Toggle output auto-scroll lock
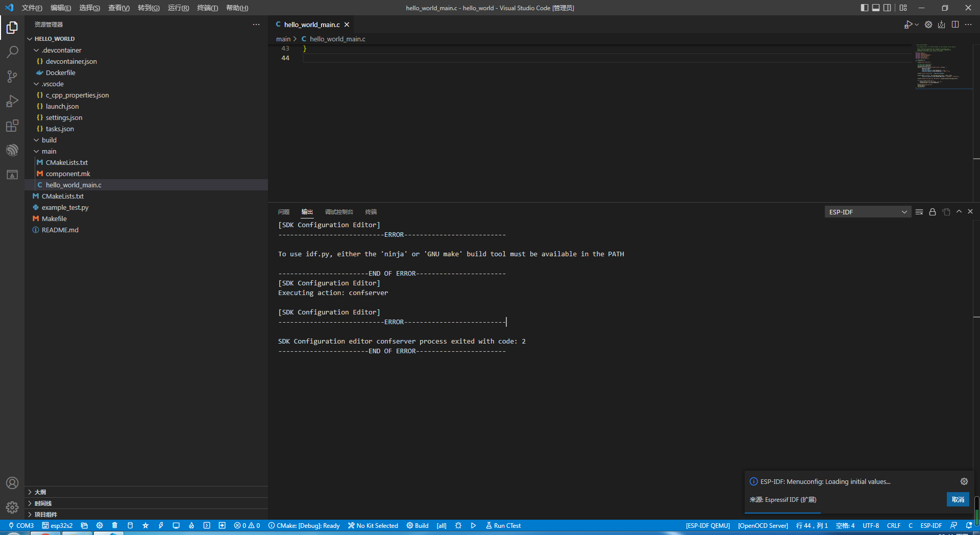This screenshot has height=535, width=980. 933,212
